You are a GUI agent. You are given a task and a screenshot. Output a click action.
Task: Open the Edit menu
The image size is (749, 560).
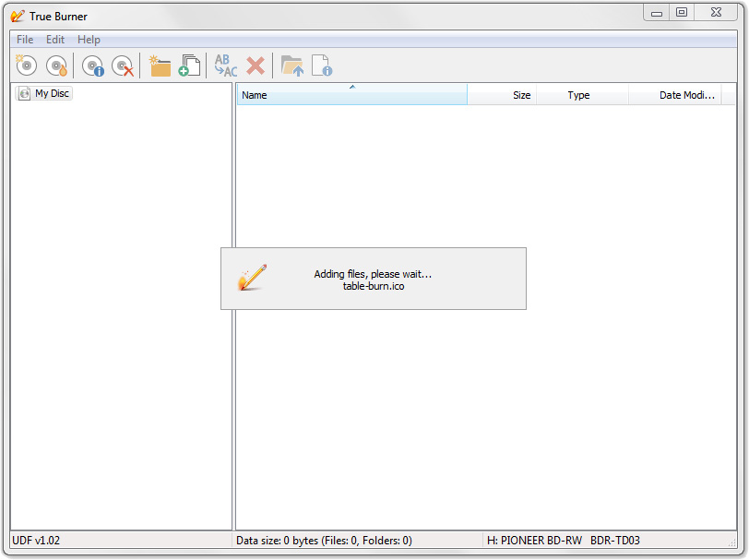tap(55, 40)
